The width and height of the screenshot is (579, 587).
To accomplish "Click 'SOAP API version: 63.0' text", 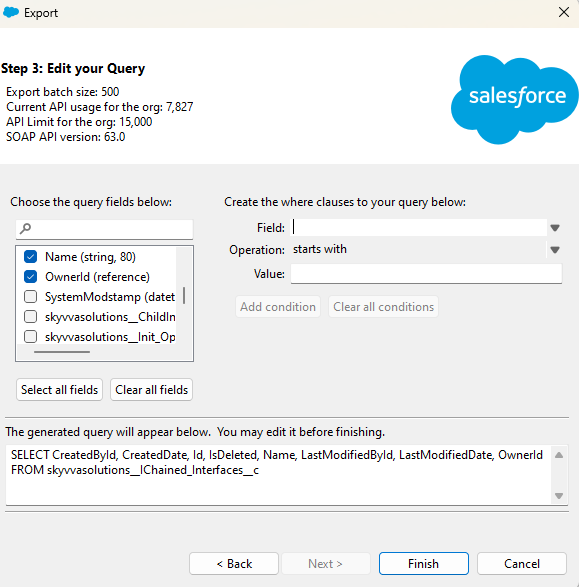I will tap(65, 137).
